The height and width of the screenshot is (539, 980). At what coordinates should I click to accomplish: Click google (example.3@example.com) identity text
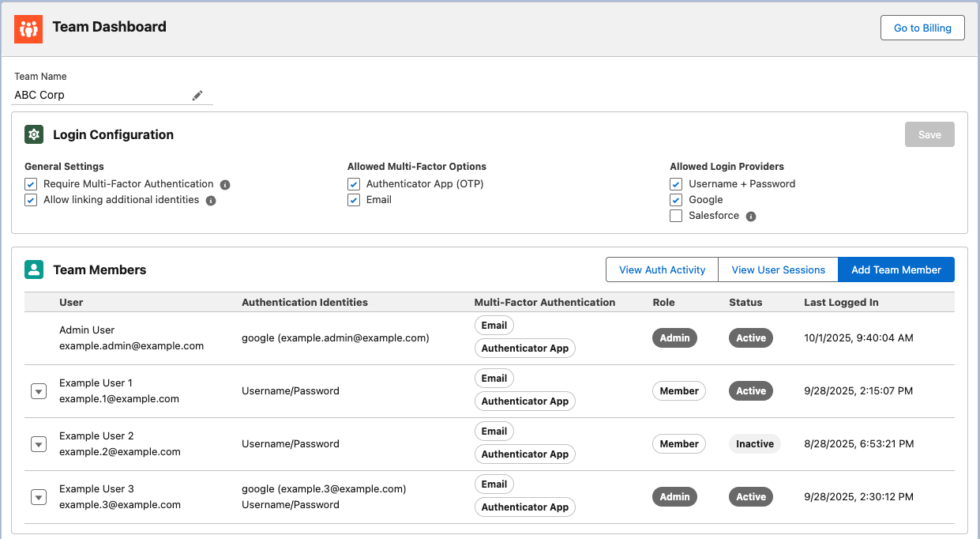click(324, 488)
